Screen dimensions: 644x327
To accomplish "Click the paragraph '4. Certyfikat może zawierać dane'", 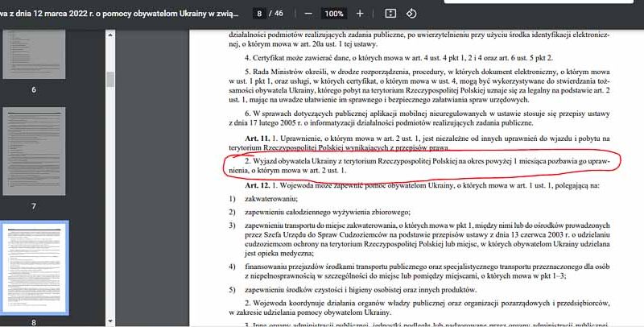I will coord(398,58).
